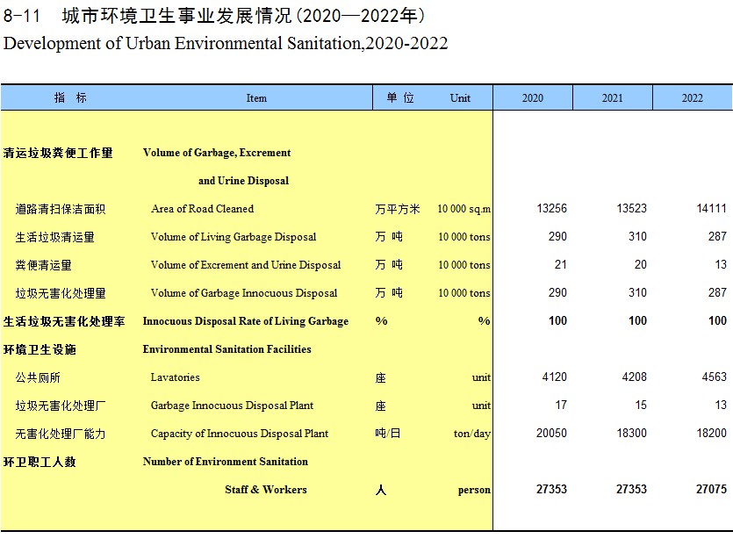This screenshot has width=733, height=560.
Task: Select 'Area of Road Cleaned' row label
Action: tap(203, 209)
